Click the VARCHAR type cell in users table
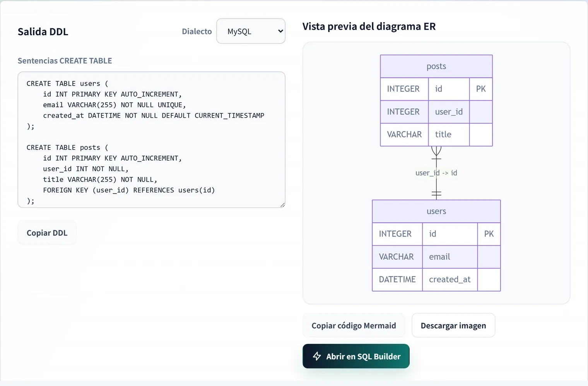 point(397,257)
